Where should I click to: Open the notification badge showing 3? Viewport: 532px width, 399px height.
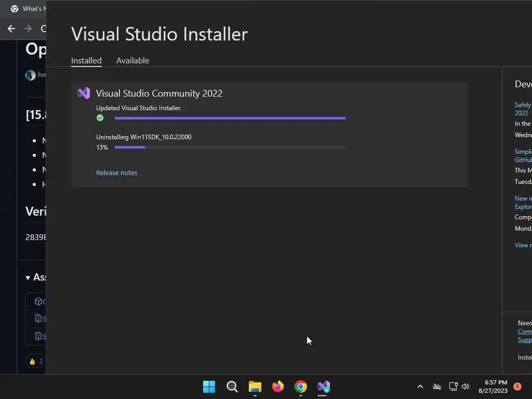[x=517, y=387]
